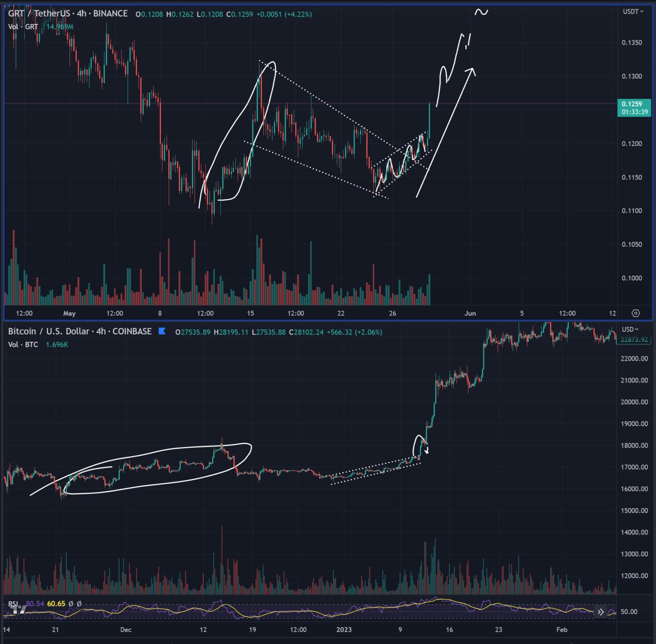This screenshot has width=656, height=644.
Task: Click the scroll-to-latest double chevron button
Action: [x=600, y=612]
